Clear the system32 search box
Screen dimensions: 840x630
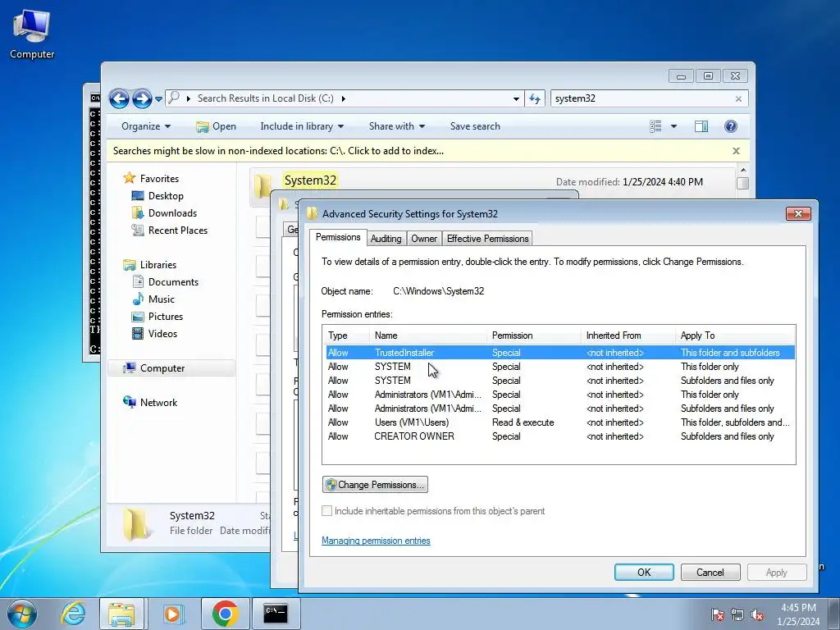point(739,98)
